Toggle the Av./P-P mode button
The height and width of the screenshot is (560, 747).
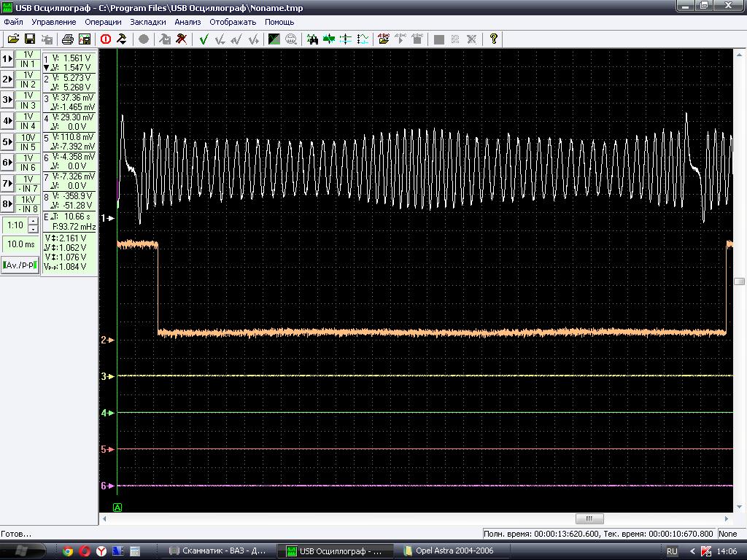(x=20, y=265)
